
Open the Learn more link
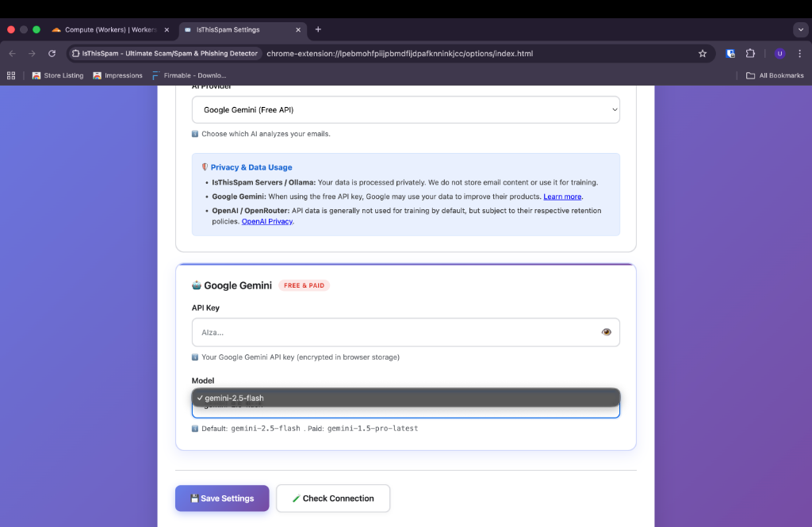[562, 196]
